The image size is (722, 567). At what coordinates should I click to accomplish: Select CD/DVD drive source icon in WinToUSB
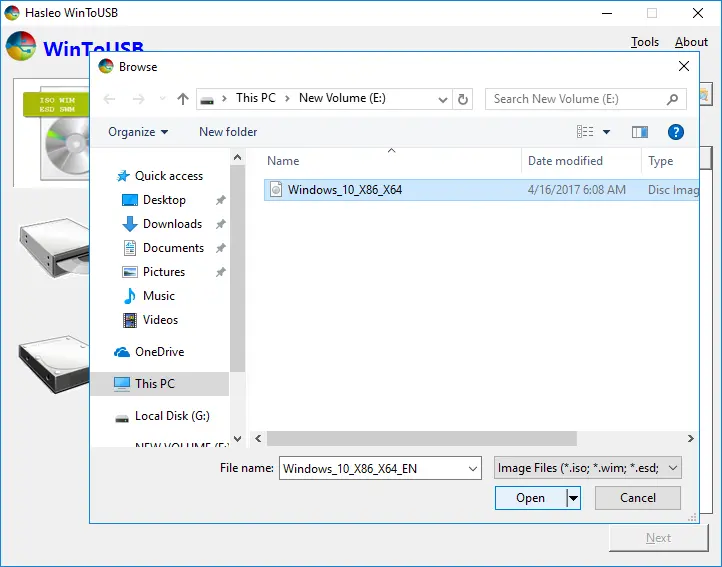click(x=54, y=247)
